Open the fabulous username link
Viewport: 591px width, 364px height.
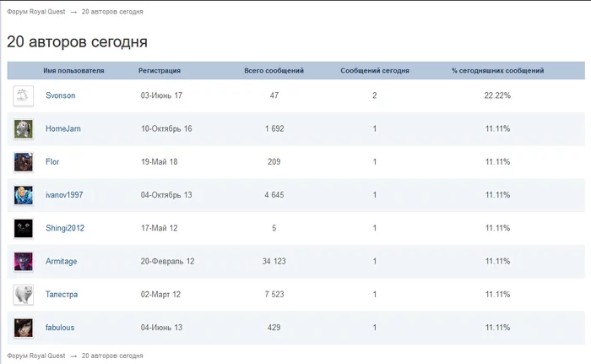(x=60, y=328)
